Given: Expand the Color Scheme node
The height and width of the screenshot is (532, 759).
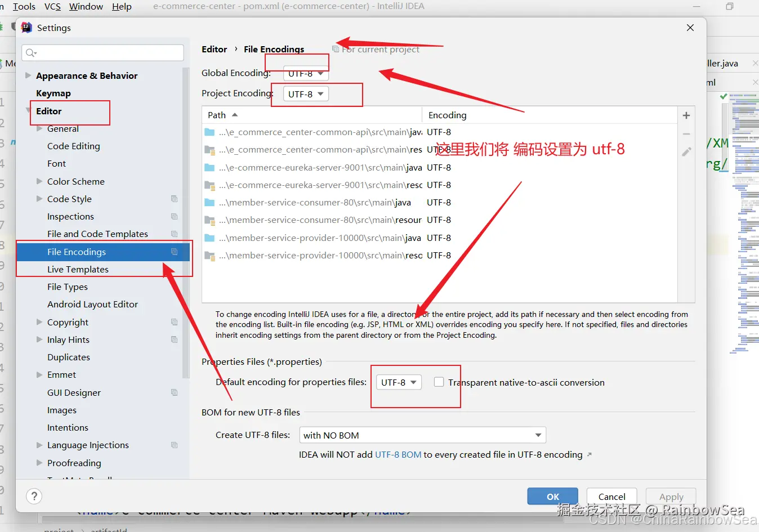Looking at the screenshot, I should 39,181.
